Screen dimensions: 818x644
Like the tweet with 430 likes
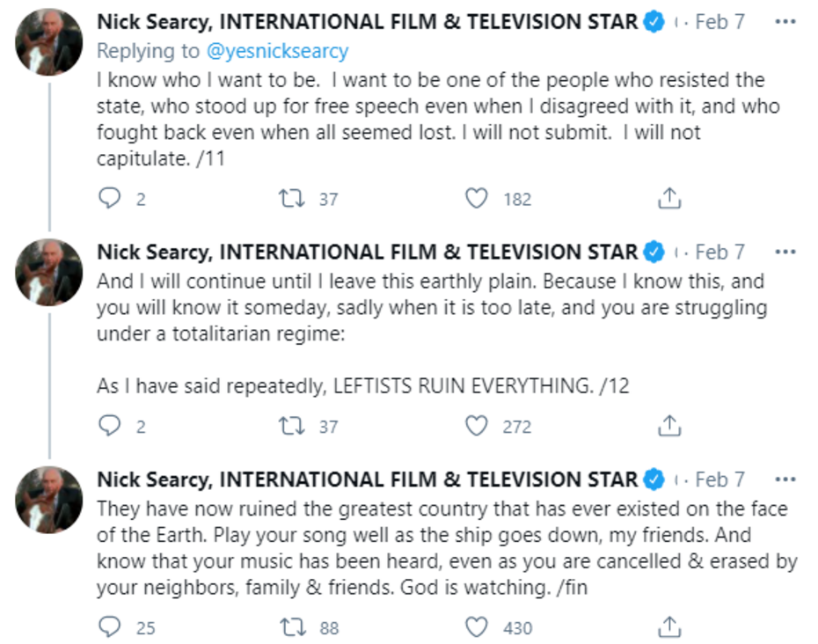click(476, 627)
